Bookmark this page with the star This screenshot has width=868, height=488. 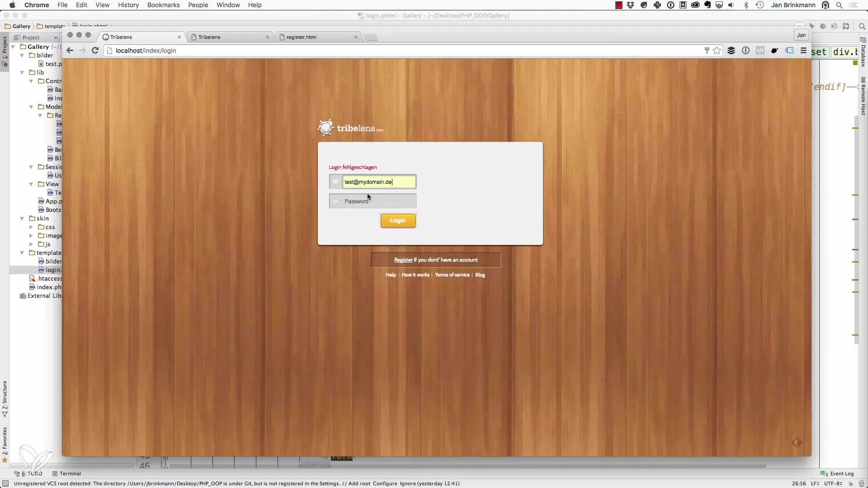pyautogui.click(x=717, y=51)
